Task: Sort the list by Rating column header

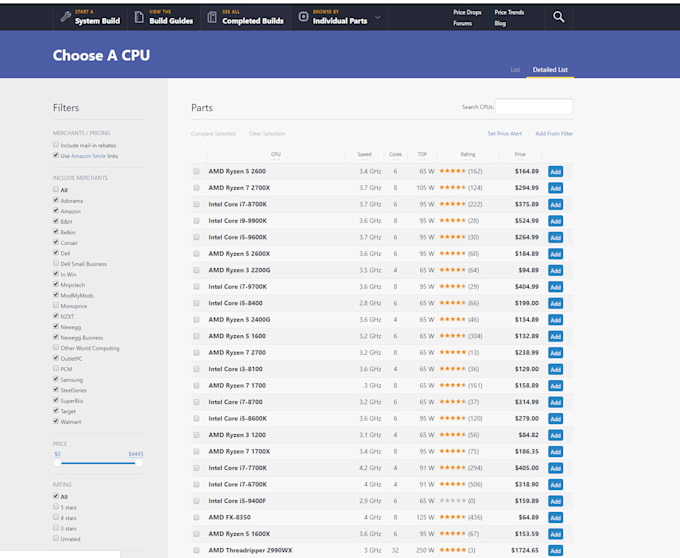Action: pos(467,154)
